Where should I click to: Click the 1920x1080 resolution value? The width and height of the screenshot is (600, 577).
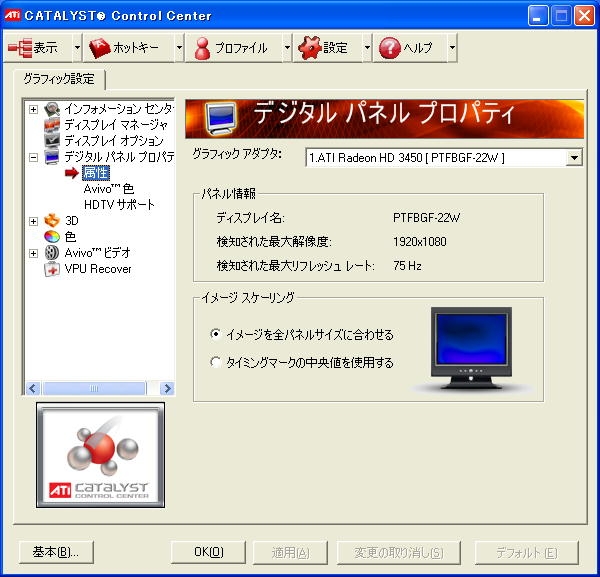(419, 242)
